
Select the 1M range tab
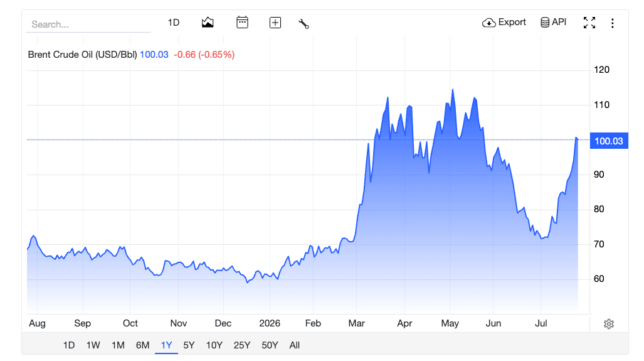[x=119, y=345]
